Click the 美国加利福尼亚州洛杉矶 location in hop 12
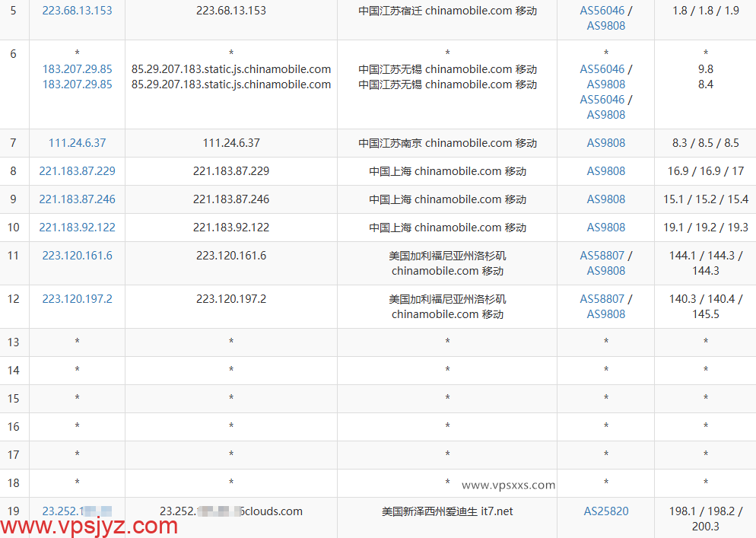Screen dimensions: 756x538 click(x=447, y=307)
